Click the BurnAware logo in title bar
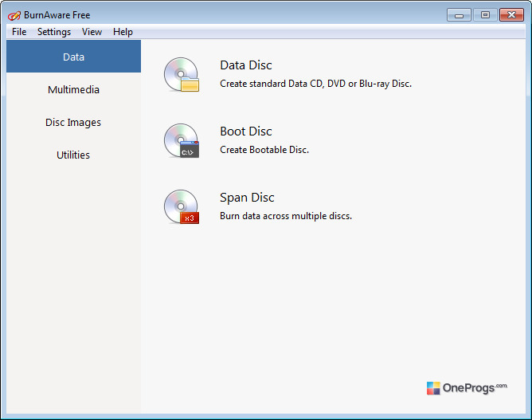The width and height of the screenshot is (532, 420). pos(14,15)
